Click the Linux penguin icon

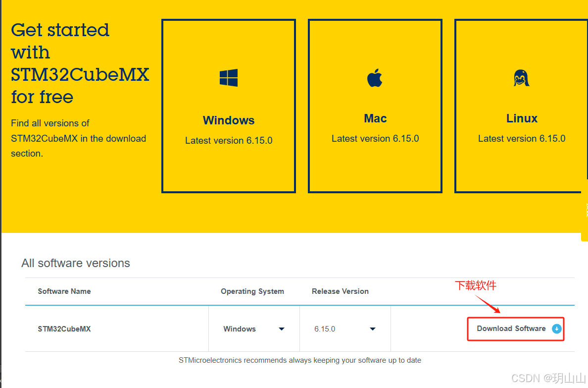[x=521, y=78]
